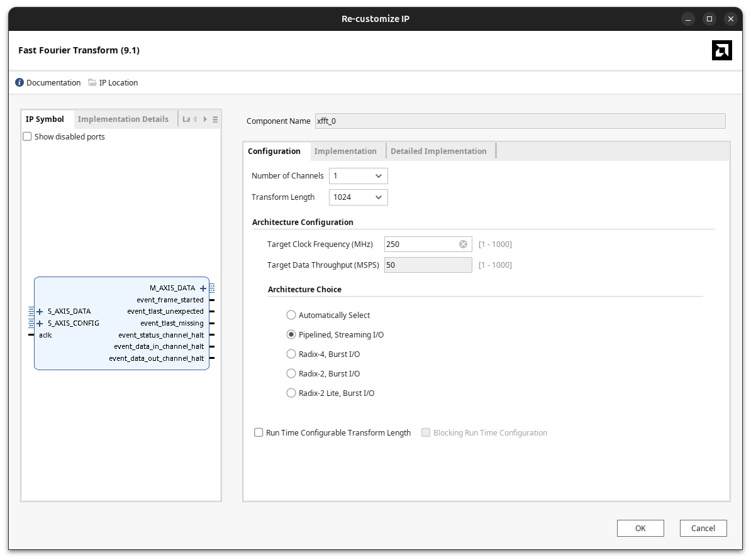Viewport: 751px width, 560px height.
Task: Choose Radix-4, Burst I/O architecture
Action: pyautogui.click(x=291, y=354)
